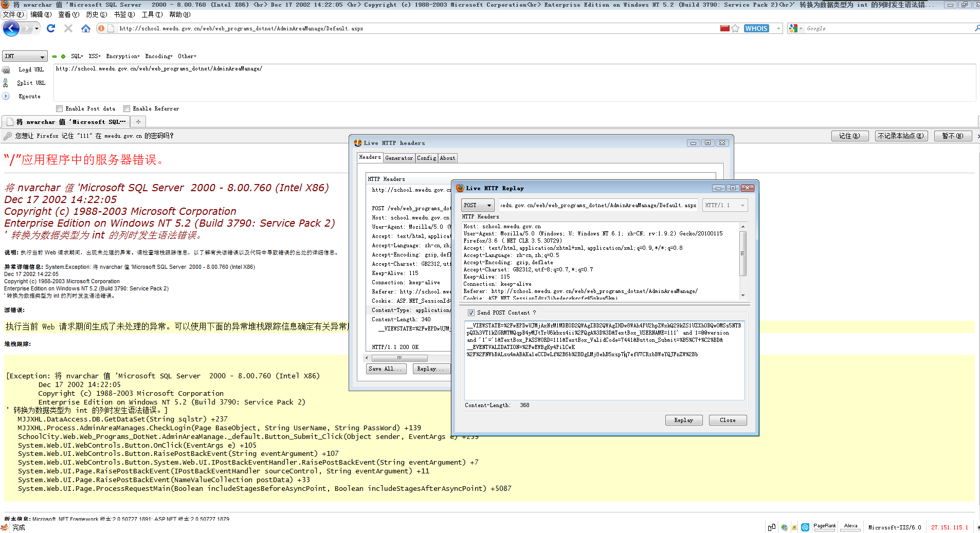Image resolution: width=980 pixels, height=533 pixels.
Task: Open the INT type dropdown
Action: tap(25, 57)
